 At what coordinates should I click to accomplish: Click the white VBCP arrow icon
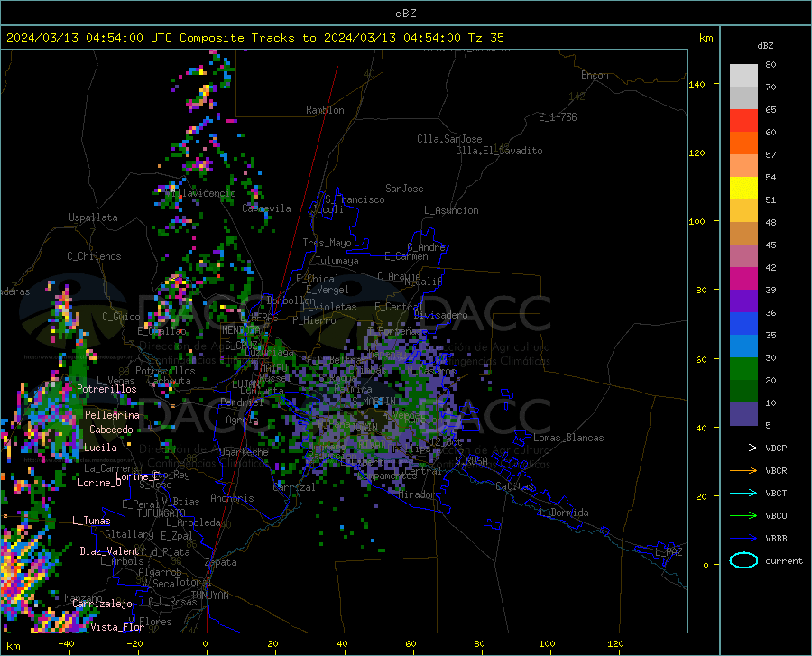(x=743, y=448)
